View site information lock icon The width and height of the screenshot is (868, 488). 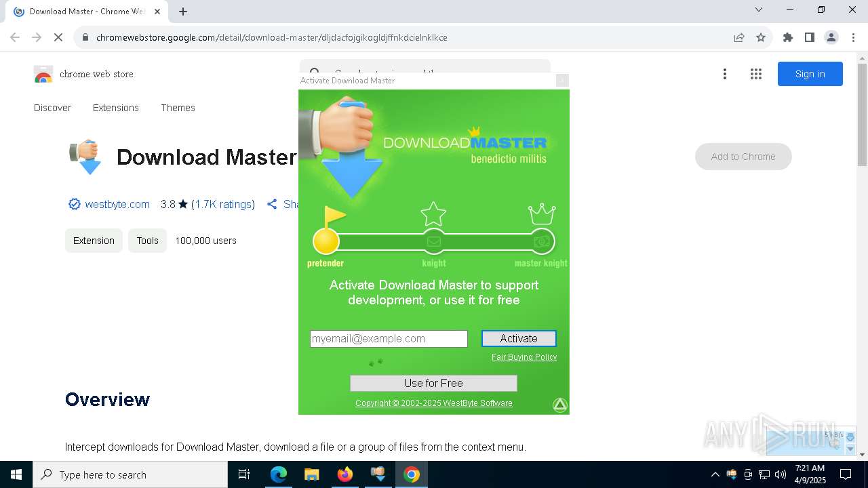point(85,37)
